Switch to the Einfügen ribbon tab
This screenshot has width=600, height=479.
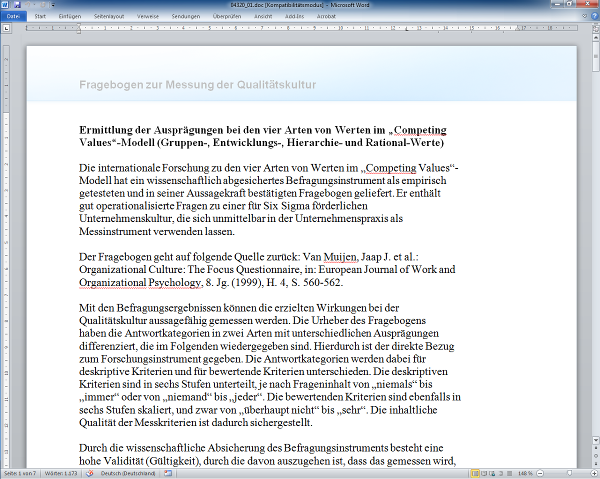[x=70, y=17]
